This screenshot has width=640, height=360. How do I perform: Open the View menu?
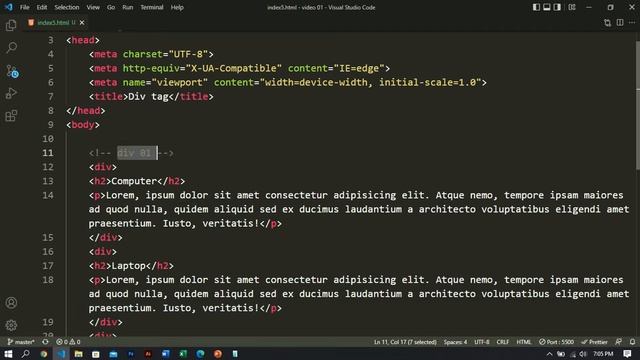pyautogui.click(x=93, y=7)
